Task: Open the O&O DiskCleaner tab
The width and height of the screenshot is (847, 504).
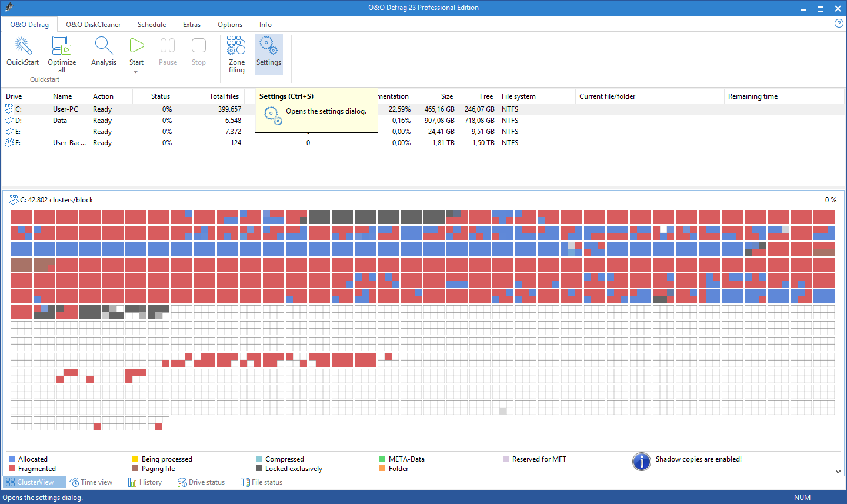Action: (x=93, y=25)
